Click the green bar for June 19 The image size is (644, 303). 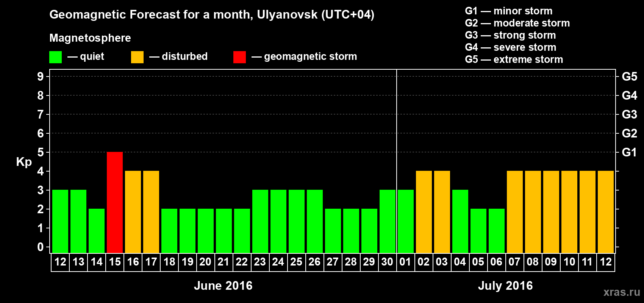tap(188, 231)
